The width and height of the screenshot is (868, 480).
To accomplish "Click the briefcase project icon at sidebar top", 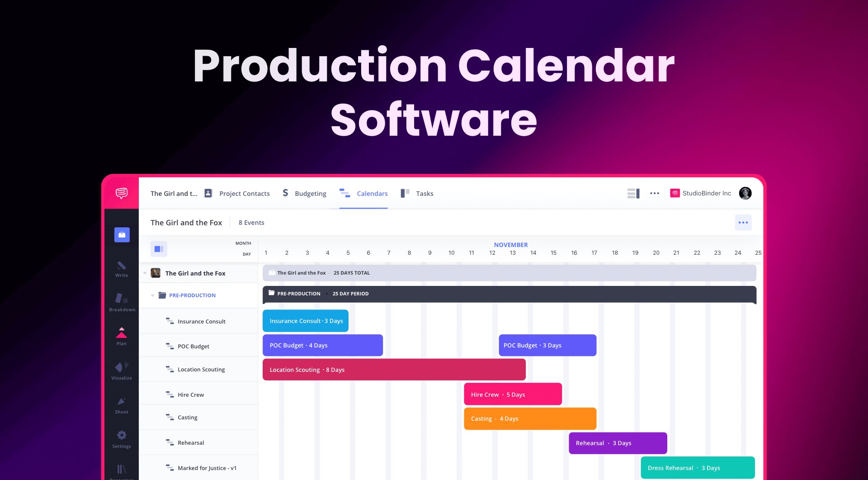I will [x=121, y=235].
